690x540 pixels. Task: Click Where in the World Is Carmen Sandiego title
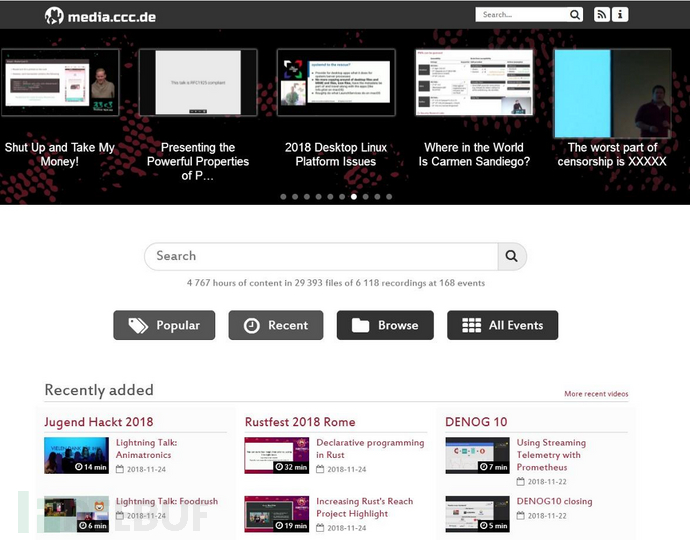point(474,154)
